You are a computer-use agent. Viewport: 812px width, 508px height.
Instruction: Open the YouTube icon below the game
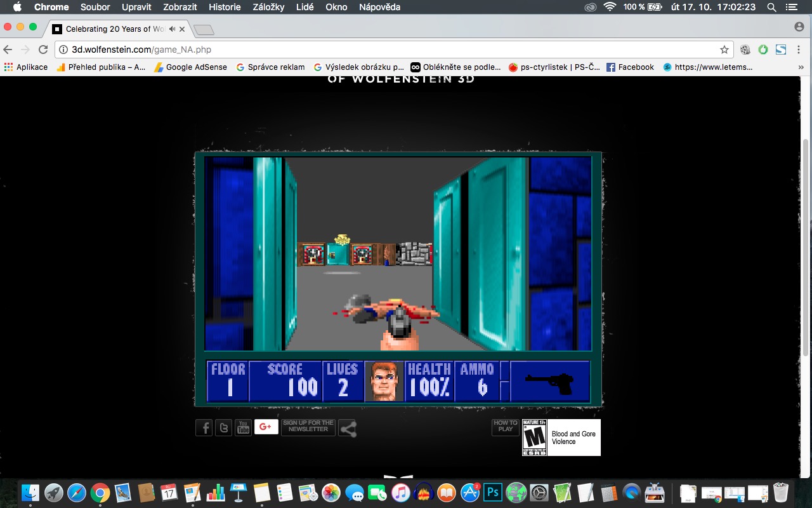(x=244, y=428)
